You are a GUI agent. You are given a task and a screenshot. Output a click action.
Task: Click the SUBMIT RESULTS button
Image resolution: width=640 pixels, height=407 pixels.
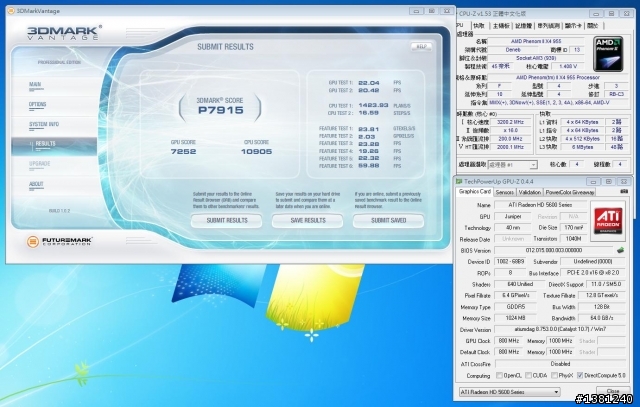pos(227,220)
